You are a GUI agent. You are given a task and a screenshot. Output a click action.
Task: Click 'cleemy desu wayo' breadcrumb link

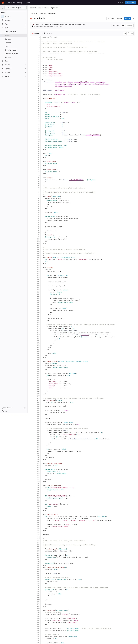(x=36, y=8)
